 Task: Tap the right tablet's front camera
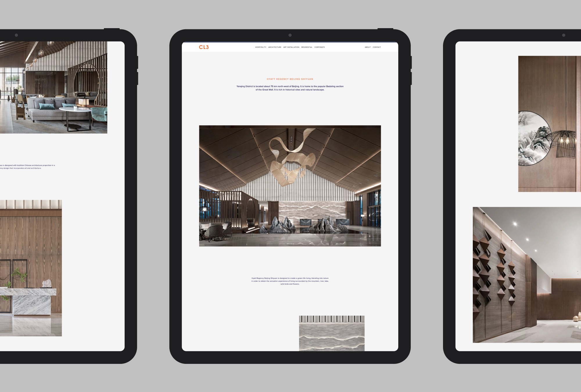pyautogui.click(x=564, y=35)
